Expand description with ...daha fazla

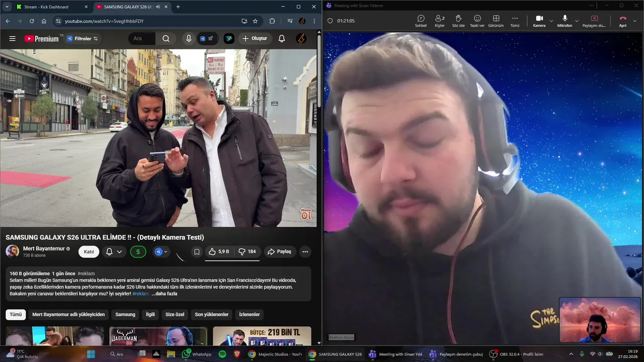165,294
